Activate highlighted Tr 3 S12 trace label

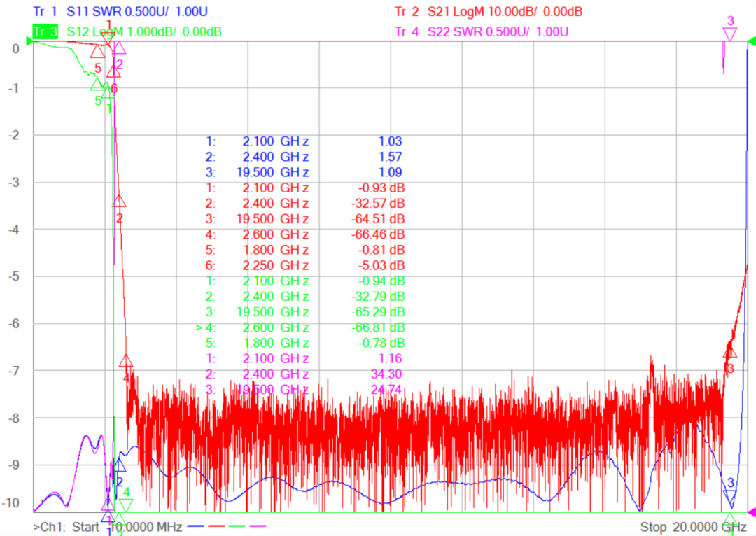(x=127, y=31)
